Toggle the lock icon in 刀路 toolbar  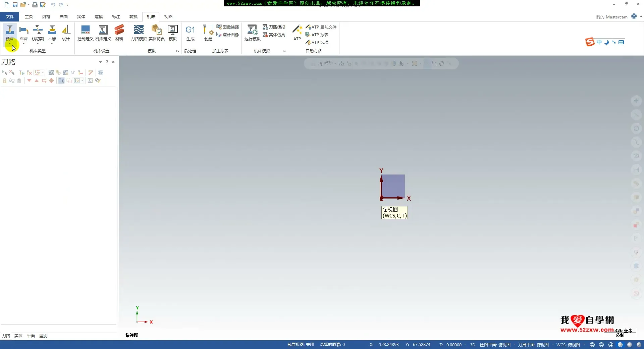(x=4, y=81)
